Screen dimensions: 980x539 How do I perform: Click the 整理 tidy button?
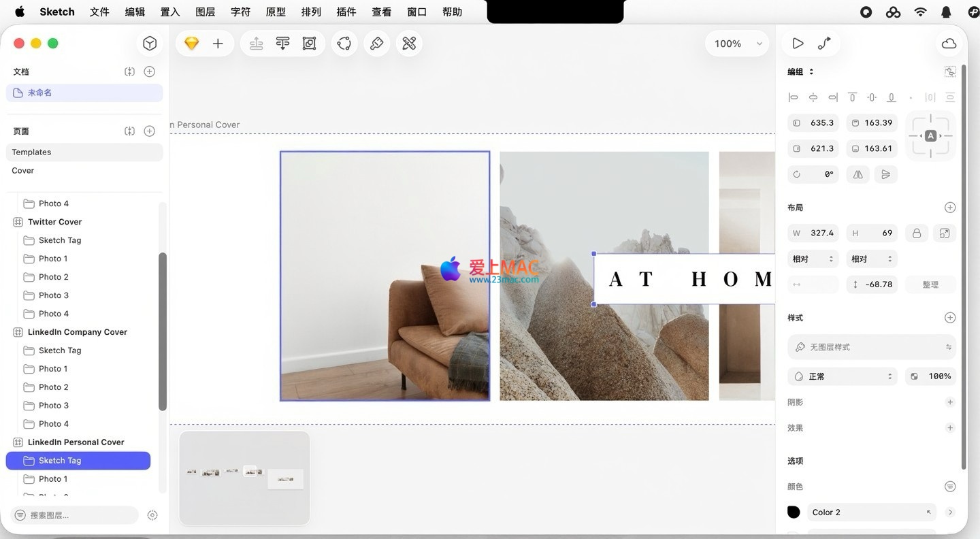tap(930, 284)
